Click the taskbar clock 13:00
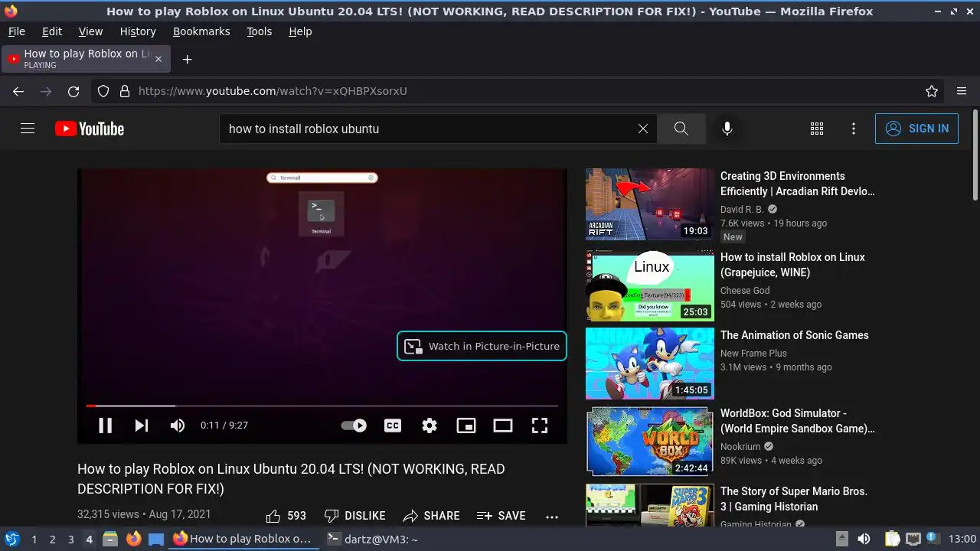 coord(962,539)
